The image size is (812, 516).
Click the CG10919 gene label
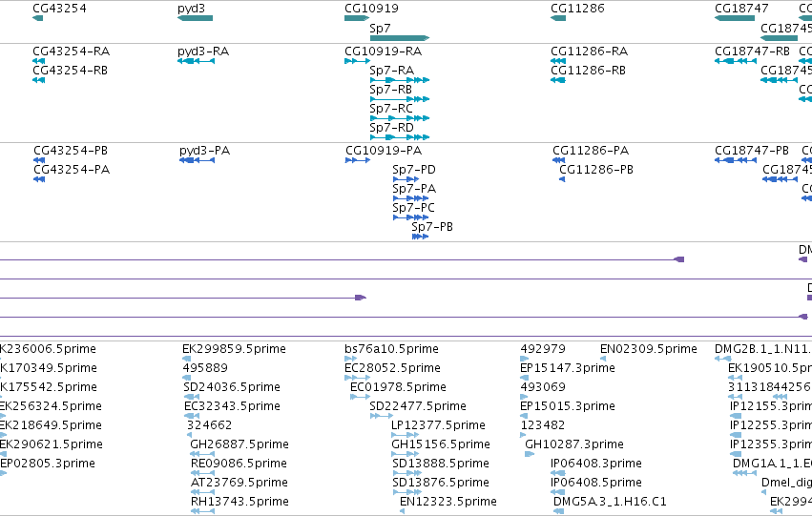(371, 9)
